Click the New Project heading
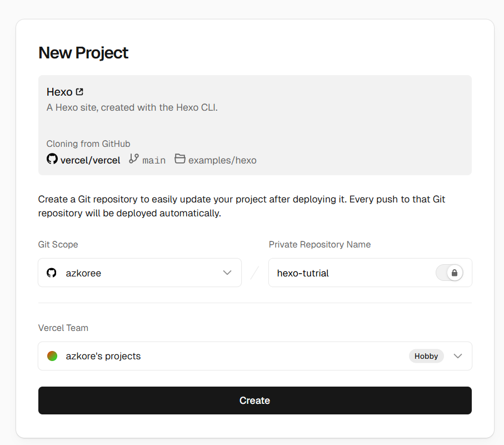 pos(83,53)
